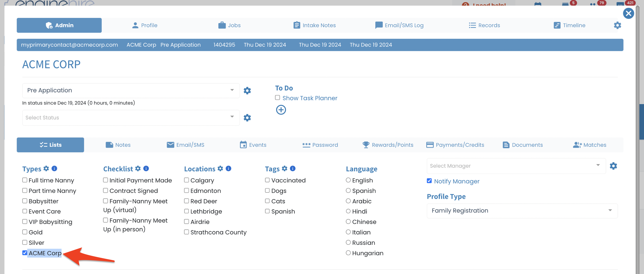Switch to the Admin tab
Viewport: 644px width, 274px height.
tap(59, 25)
